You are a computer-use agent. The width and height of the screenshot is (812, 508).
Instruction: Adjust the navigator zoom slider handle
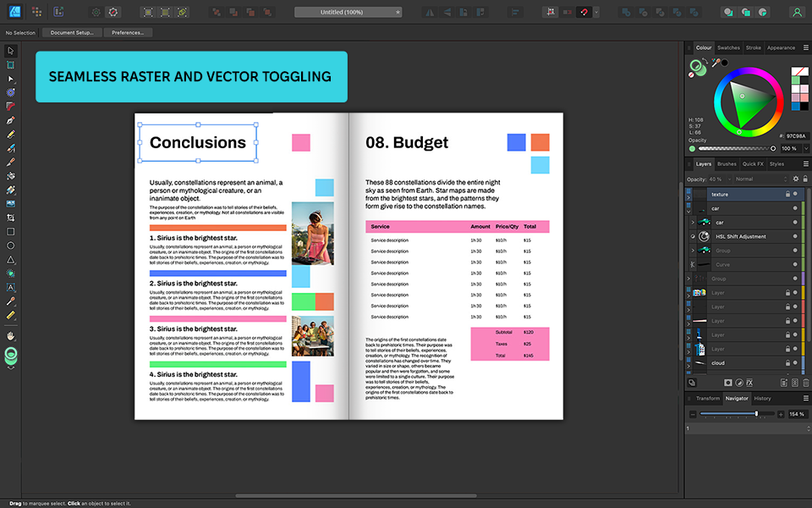pos(756,414)
